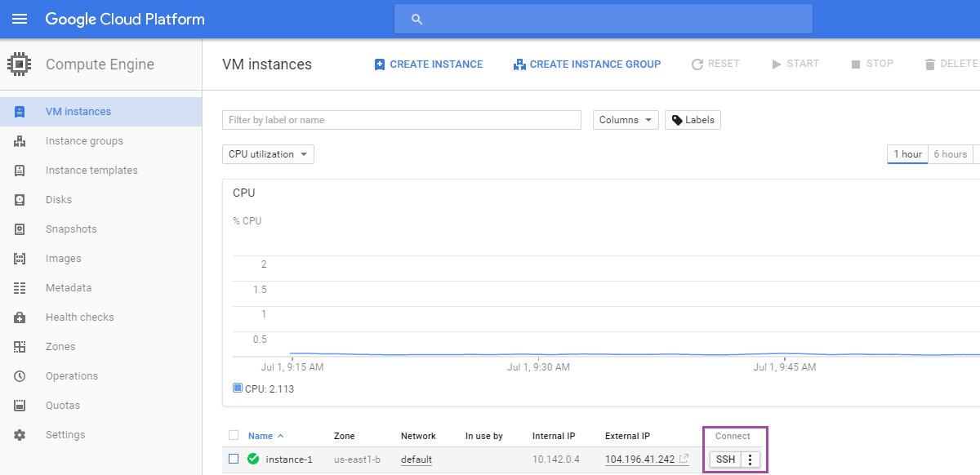
Task: Click the Metadata sidebar icon
Action: pos(20,288)
